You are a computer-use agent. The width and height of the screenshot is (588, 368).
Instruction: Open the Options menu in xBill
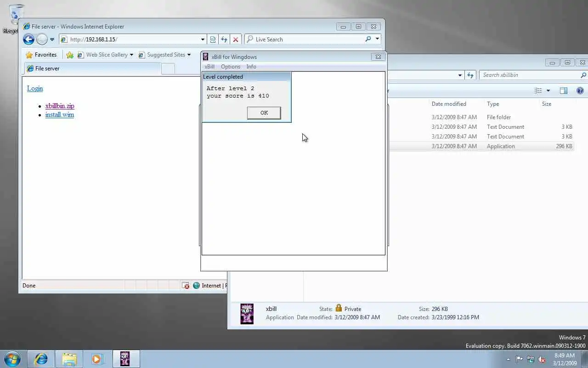point(231,67)
